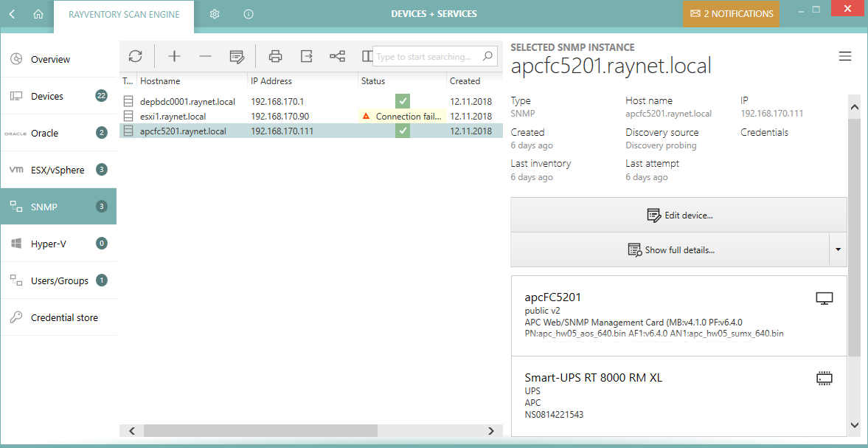Click the search input field
Image resolution: width=868 pixels, height=448 pixels.
(428, 57)
